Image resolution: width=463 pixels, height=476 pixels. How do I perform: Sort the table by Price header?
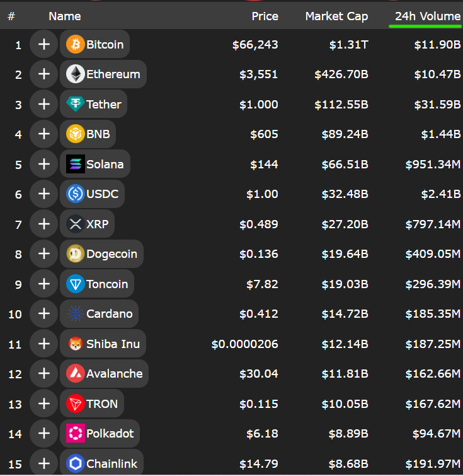click(265, 16)
